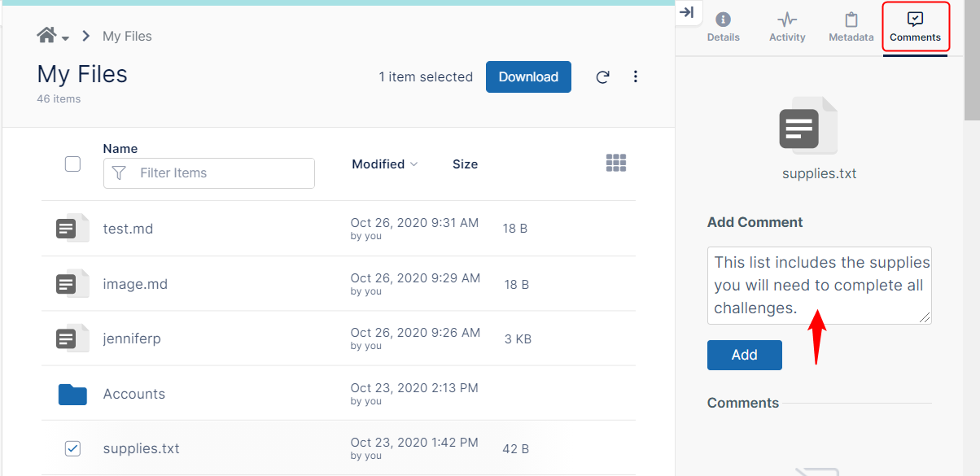
Task: Click the jenniferp file icon
Action: pos(71,338)
